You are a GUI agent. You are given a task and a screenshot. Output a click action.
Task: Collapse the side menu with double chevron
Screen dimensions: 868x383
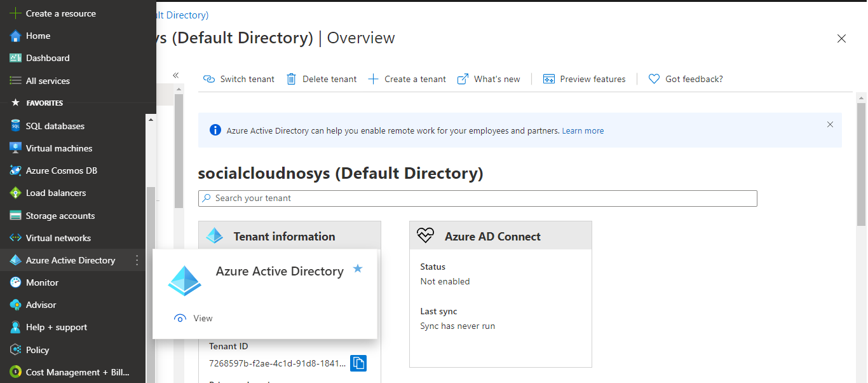[176, 75]
